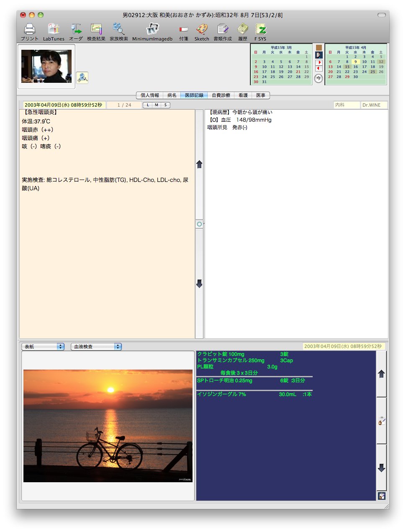Select PL顆粒 prescription line

[x=237, y=367]
